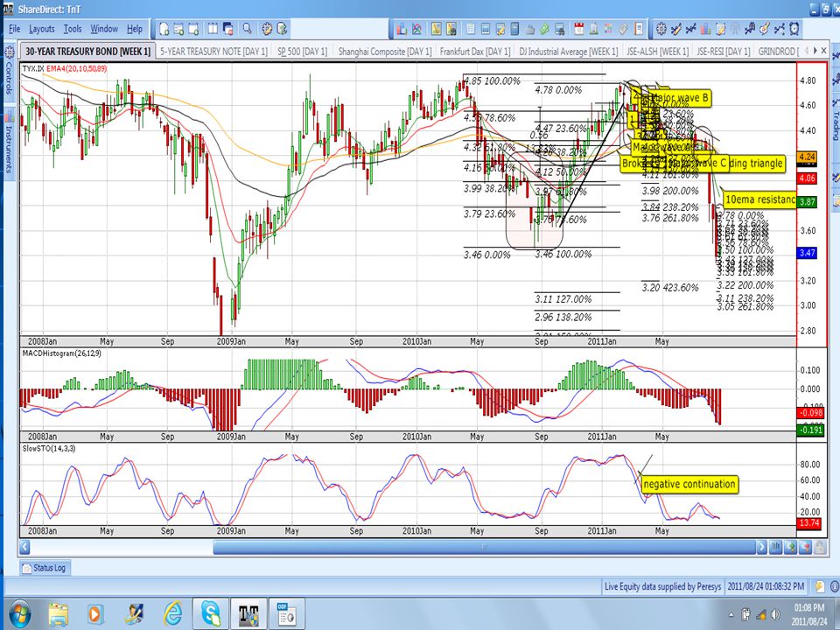The width and height of the screenshot is (840, 630).
Task: Open Windows Explorer folder in taskbar
Action: point(58,614)
